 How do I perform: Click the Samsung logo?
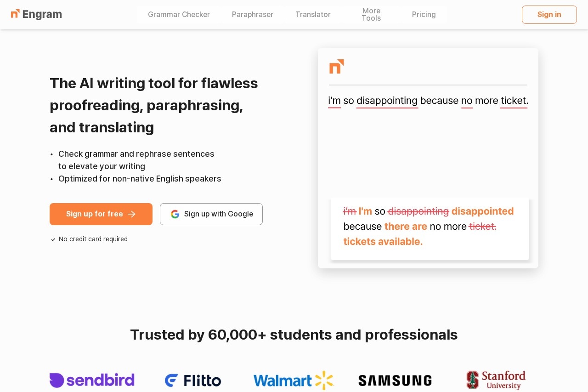click(395, 381)
